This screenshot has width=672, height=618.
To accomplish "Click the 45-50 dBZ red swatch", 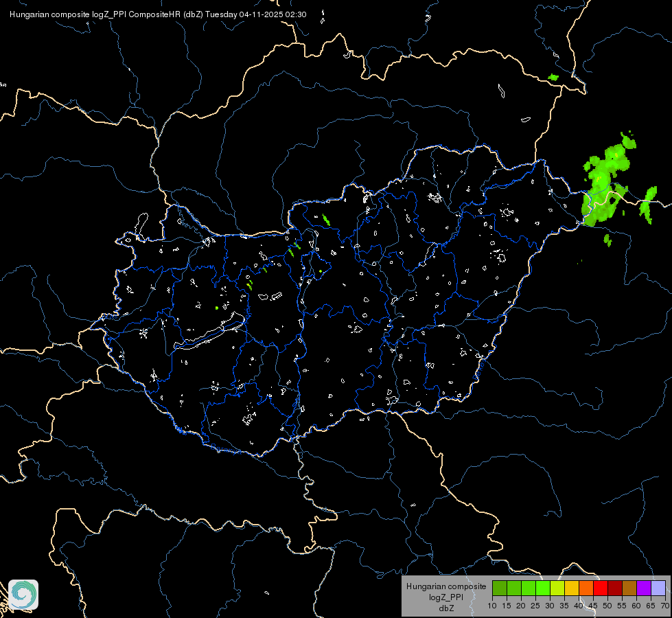I will pos(601,588).
